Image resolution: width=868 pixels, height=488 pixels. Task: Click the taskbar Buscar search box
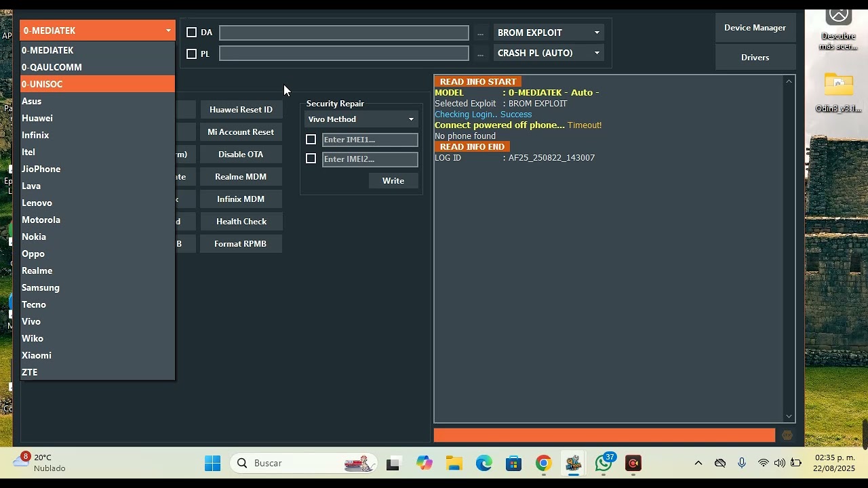(304, 464)
